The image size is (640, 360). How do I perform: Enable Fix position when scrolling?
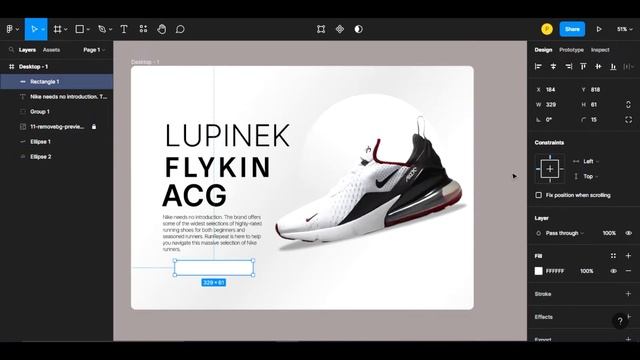pos(539,195)
